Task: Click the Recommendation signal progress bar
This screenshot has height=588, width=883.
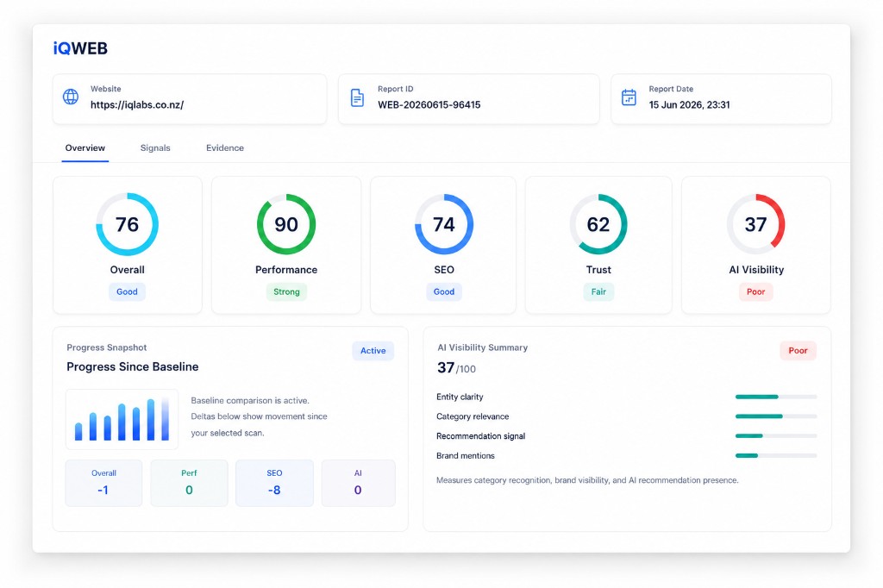Action: click(x=775, y=436)
